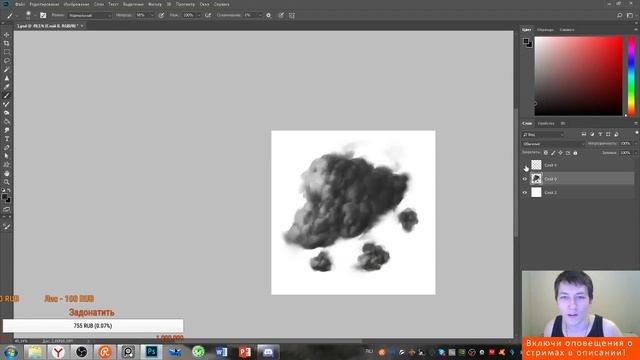Lock all layer attributes padlock
The image size is (640, 360).
(x=575, y=153)
